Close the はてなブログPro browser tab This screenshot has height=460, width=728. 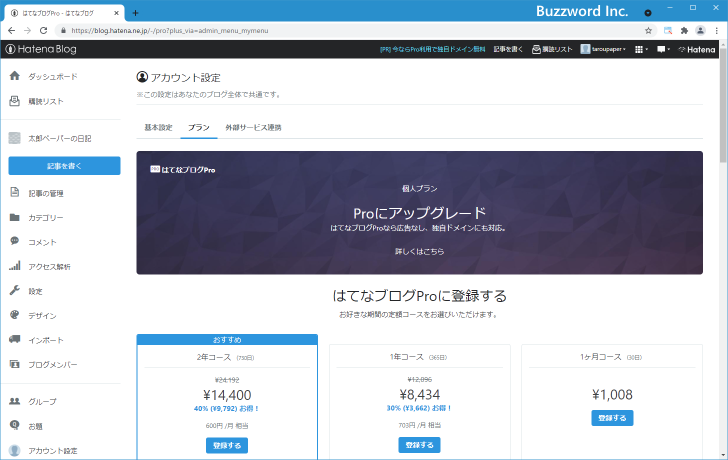(x=116, y=13)
